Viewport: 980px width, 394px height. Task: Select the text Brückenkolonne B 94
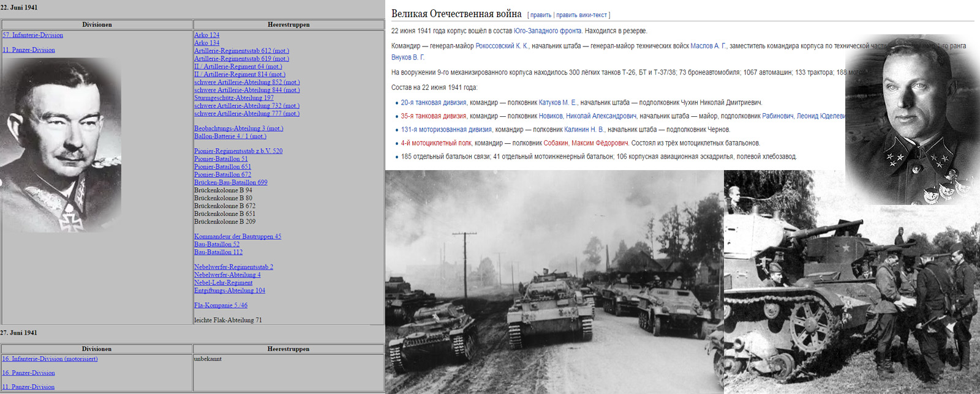click(224, 190)
